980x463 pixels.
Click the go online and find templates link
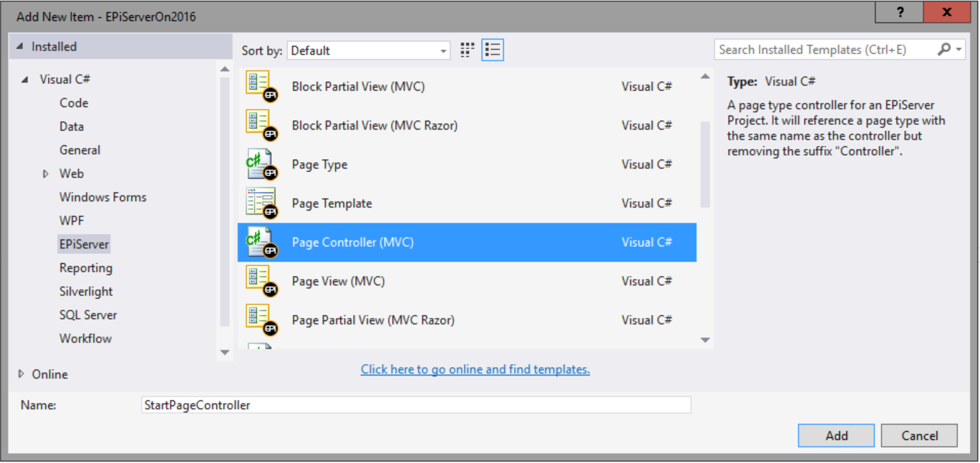click(475, 369)
